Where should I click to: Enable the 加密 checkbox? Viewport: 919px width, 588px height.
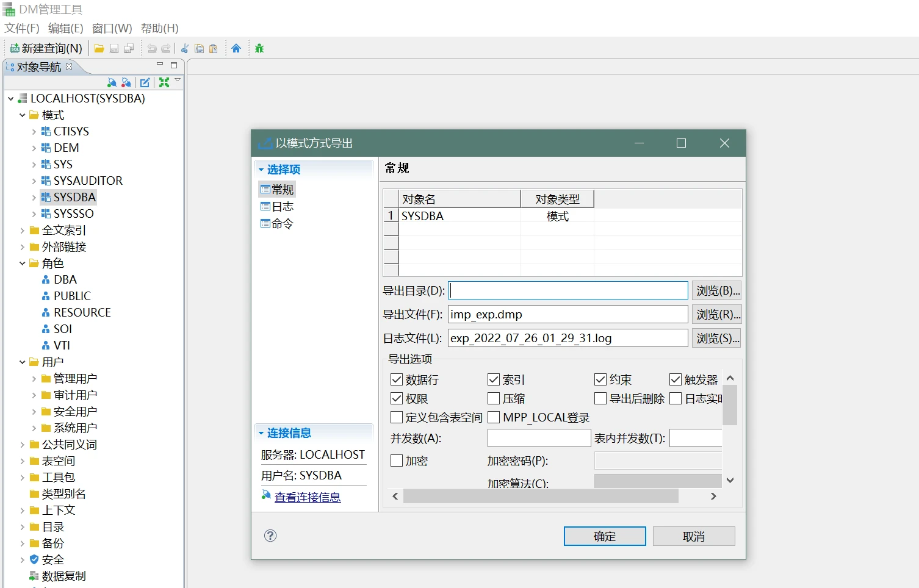pyautogui.click(x=397, y=461)
